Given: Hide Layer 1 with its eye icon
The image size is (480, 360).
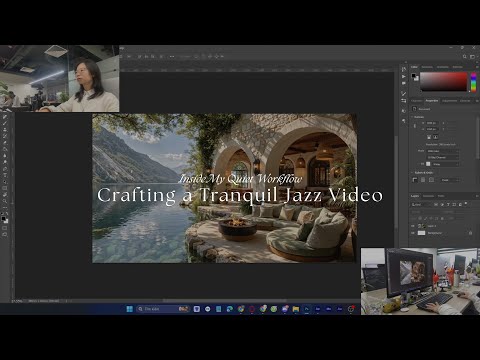Looking at the screenshot, I should click(412, 226).
